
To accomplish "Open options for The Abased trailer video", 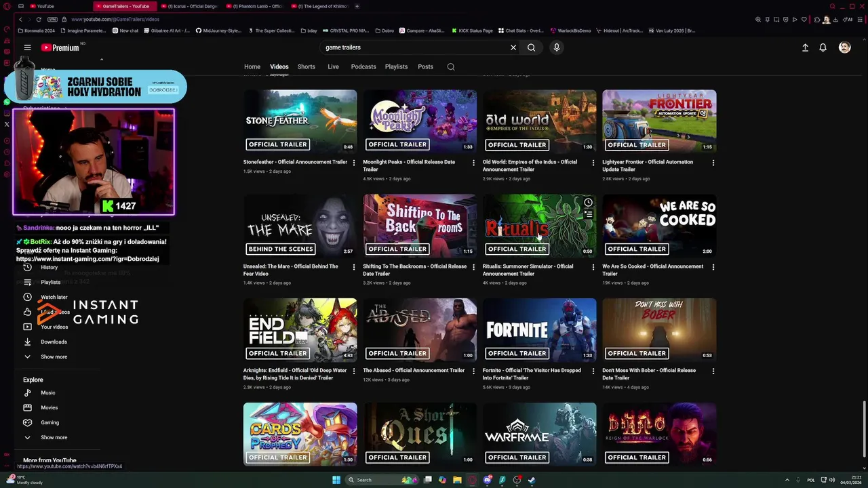I will click(x=473, y=371).
